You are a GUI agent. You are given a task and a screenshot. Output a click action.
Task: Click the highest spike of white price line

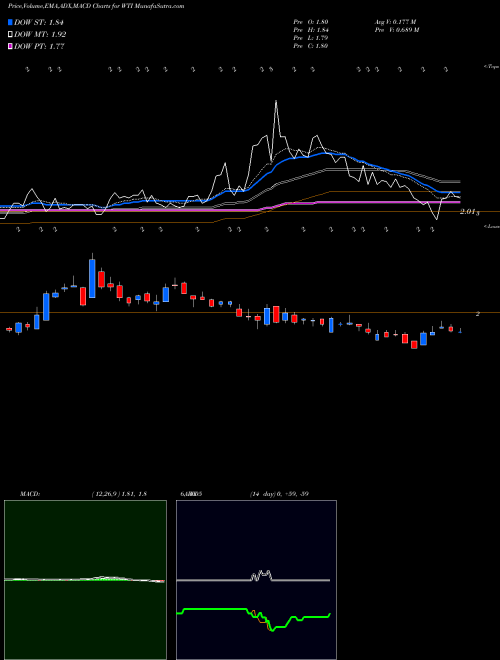276,101
